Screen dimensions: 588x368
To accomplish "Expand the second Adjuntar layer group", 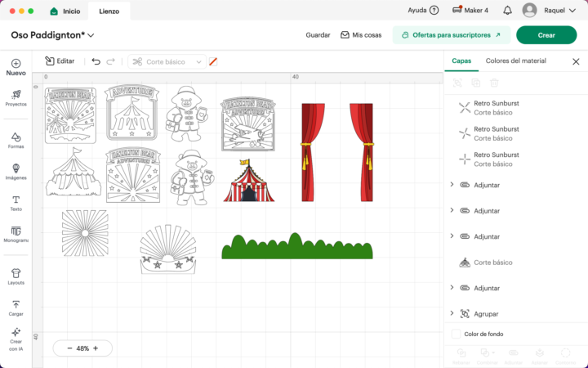I will pyautogui.click(x=452, y=210).
